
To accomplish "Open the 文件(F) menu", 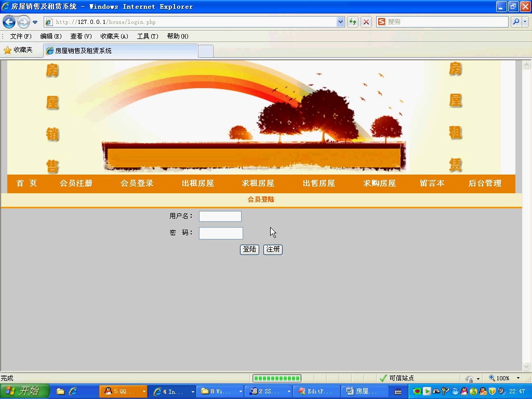I will point(21,36).
